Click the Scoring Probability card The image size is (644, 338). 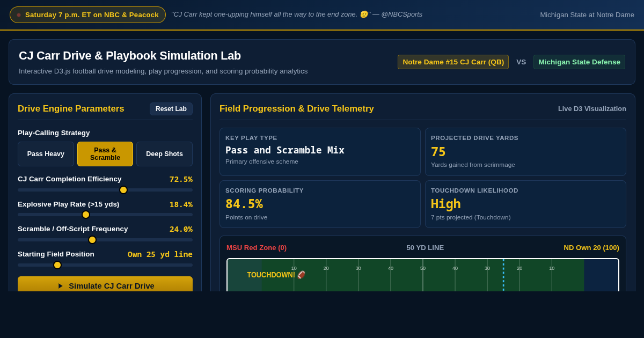[x=320, y=204]
